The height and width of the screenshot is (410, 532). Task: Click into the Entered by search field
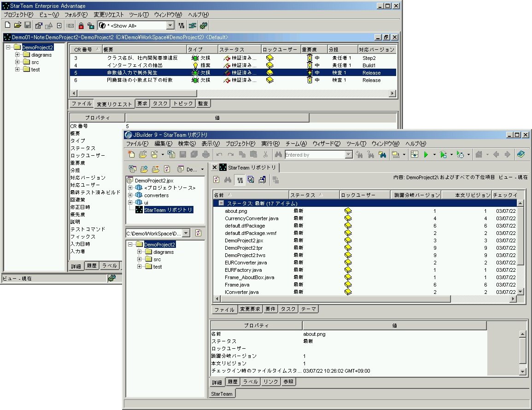coord(315,155)
